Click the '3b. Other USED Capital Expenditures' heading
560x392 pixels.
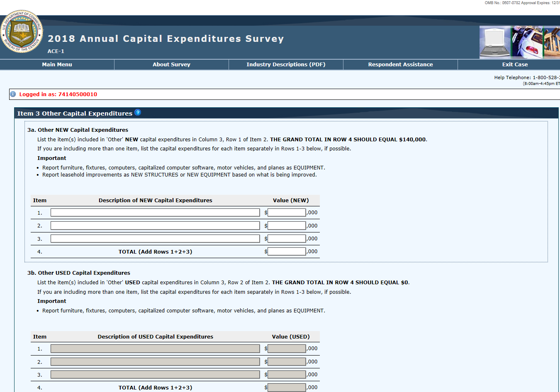click(79, 273)
